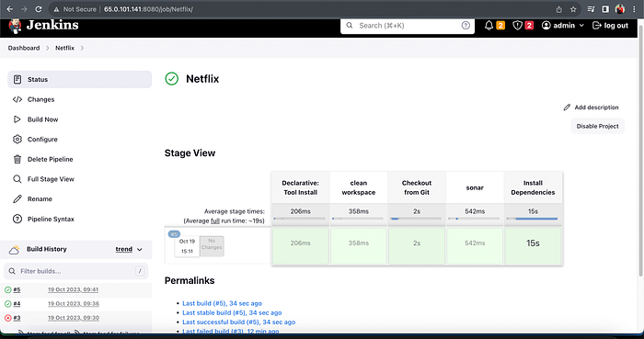Reload the page with browser refresh icon
The height and width of the screenshot is (339, 644).
(x=39, y=9)
